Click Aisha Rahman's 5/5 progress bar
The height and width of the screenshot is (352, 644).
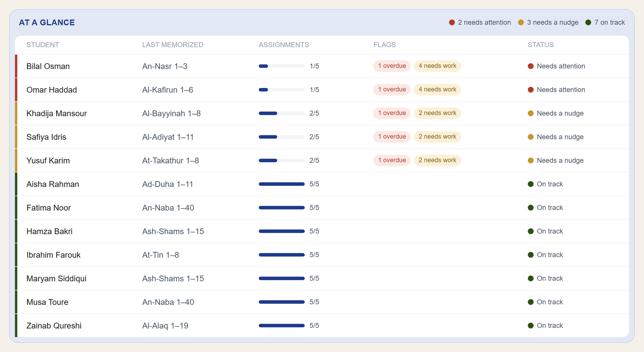coord(282,184)
